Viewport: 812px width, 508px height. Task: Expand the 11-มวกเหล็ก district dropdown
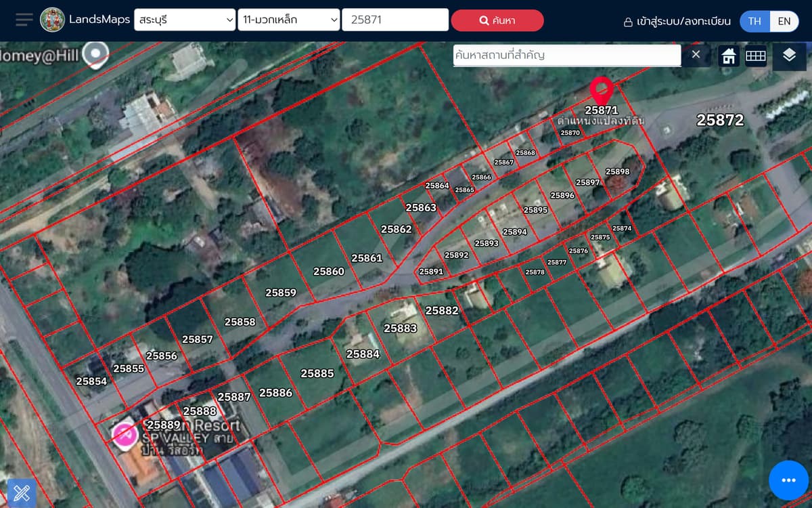289,20
